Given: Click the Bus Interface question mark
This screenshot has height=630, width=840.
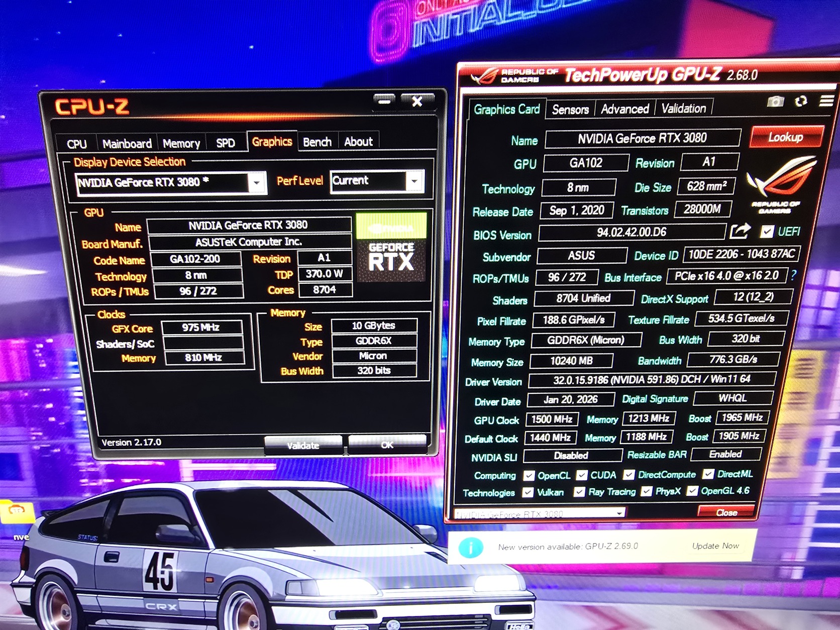Looking at the screenshot, I should pos(794,275).
